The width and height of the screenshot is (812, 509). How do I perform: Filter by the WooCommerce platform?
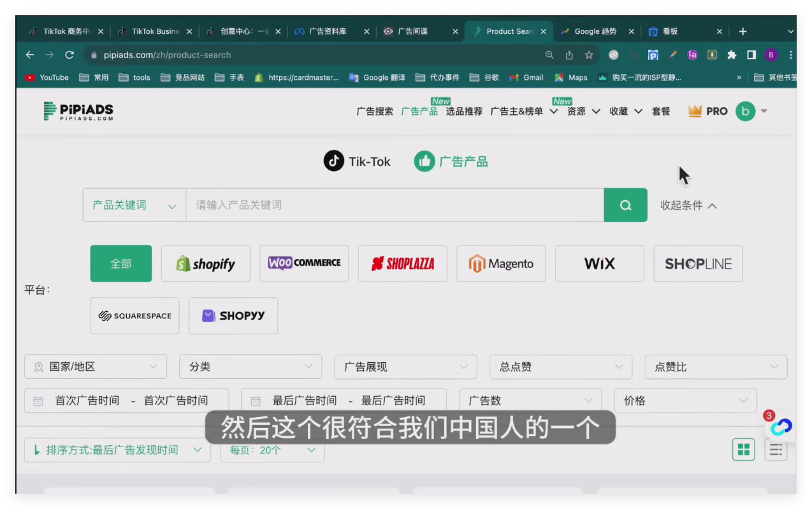pos(304,263)
